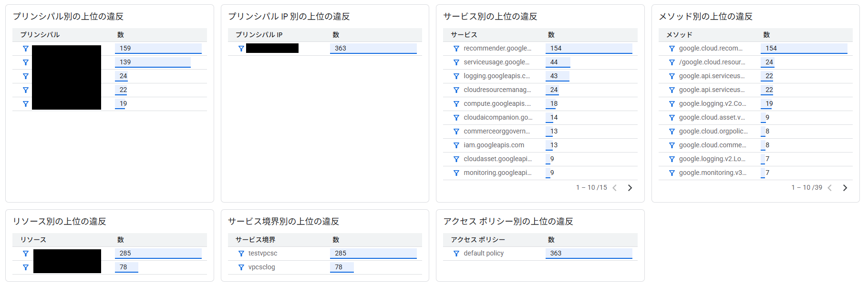Click the プリンシパル column header
The height and width of the screenshot is (286, 868).
coord(40,35)
